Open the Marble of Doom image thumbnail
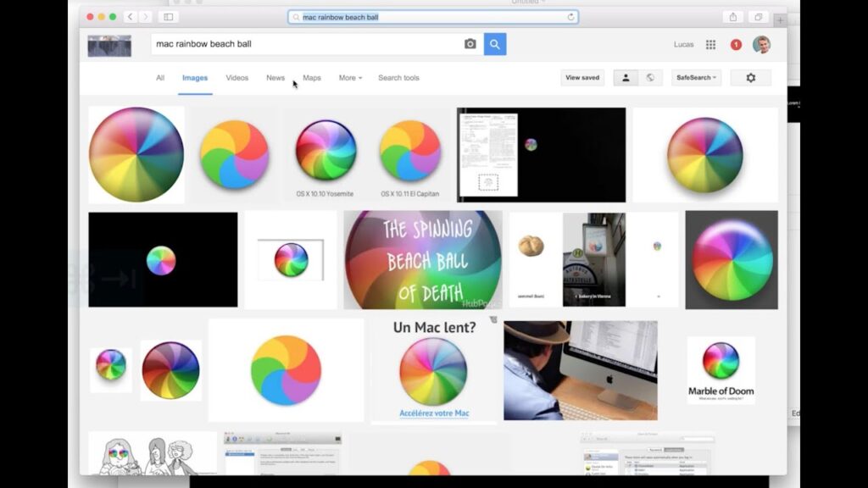868x488 pixels. point(721,366)
